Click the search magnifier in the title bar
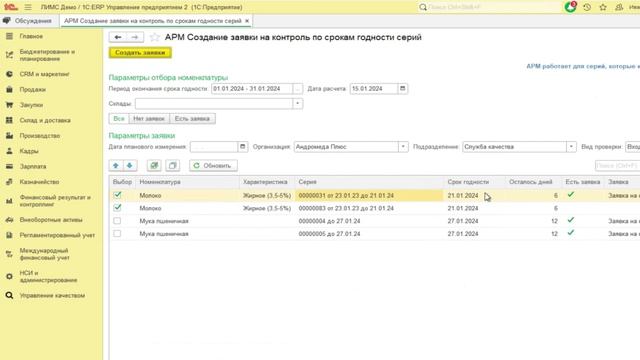This screenshot has width=640, height=360. [423, 7]
